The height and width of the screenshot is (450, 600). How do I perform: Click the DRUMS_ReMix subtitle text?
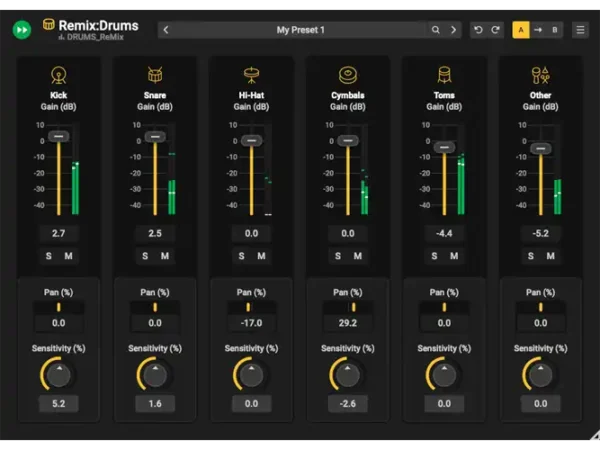pyautogui.click(x=95, y=37)
